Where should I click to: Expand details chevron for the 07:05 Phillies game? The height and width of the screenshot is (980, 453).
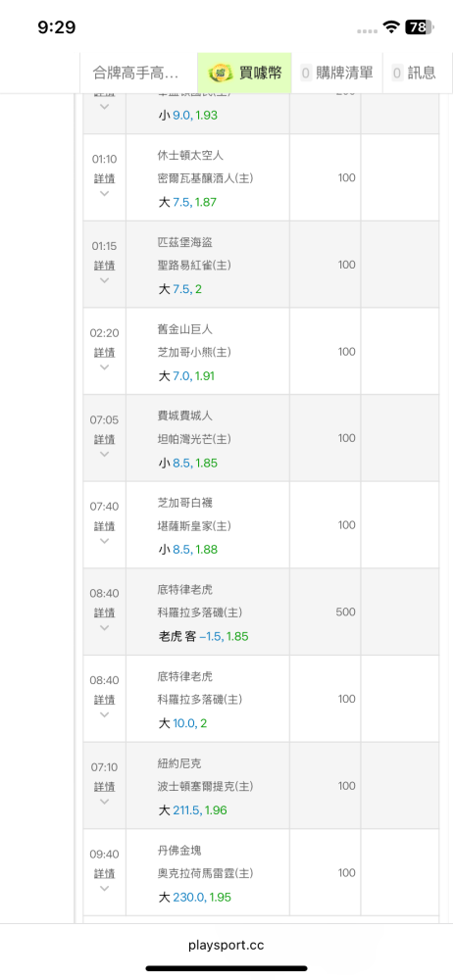105,454
